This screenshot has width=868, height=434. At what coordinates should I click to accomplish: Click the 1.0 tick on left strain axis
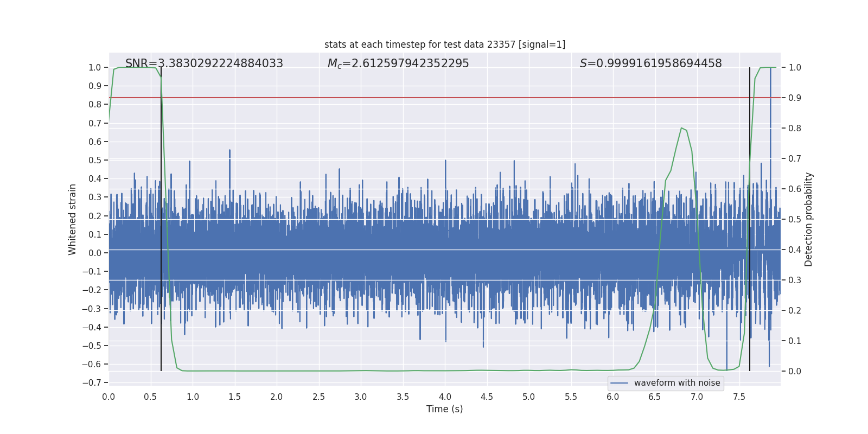point(95,68)
